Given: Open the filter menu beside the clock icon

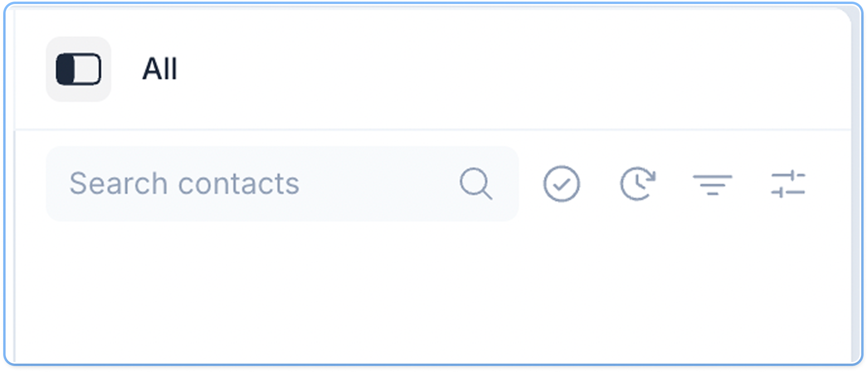Looking at the screenshot, I should (x=713, y=185).
